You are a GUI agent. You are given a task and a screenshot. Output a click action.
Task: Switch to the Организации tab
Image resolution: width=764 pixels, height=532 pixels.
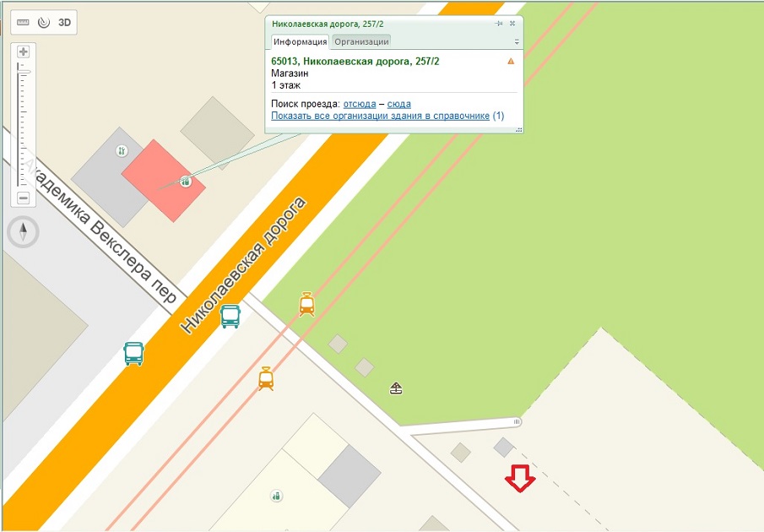click(x=361, y=41)
